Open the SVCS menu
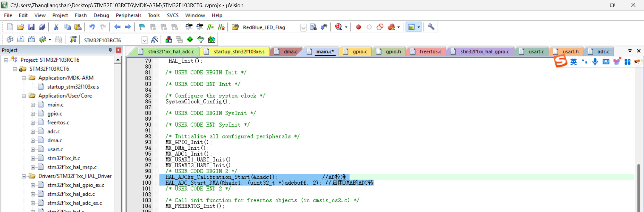 point(173,15)
